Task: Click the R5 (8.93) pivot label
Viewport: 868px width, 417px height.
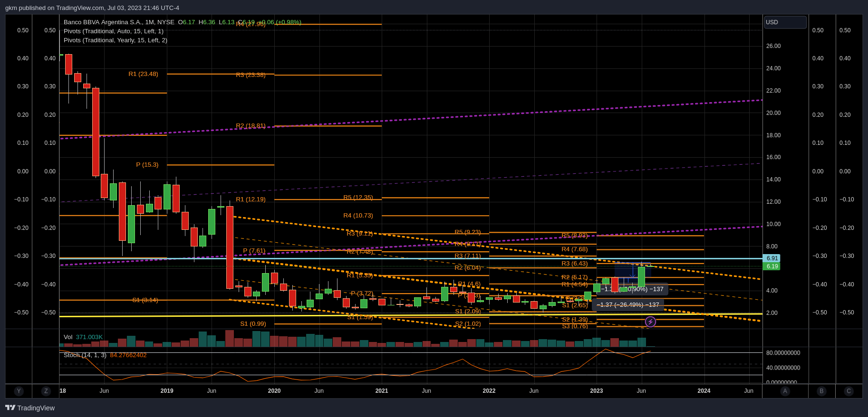Action: (575, 236)
